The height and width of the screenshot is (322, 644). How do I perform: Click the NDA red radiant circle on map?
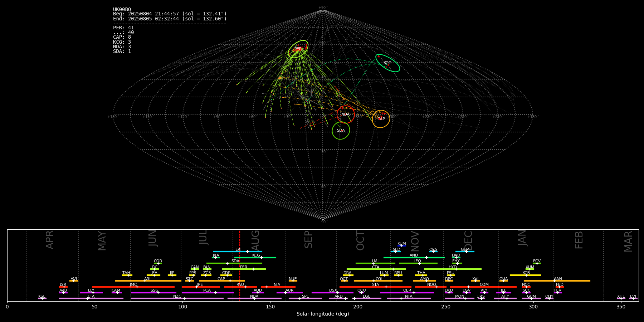click(346, 114)
